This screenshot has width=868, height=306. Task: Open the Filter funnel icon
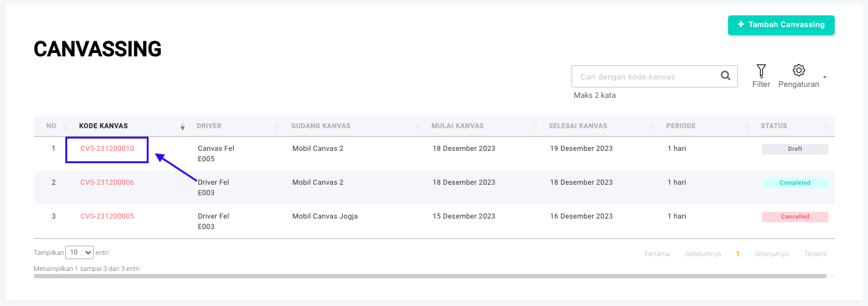coord(761,71)
